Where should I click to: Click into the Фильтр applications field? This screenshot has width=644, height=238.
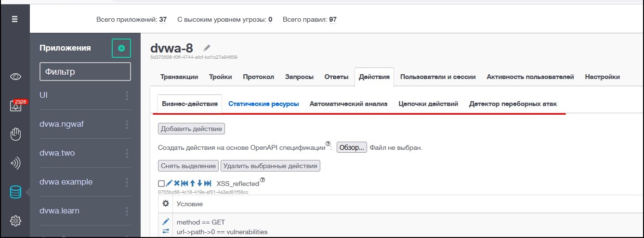click(85, 72)
